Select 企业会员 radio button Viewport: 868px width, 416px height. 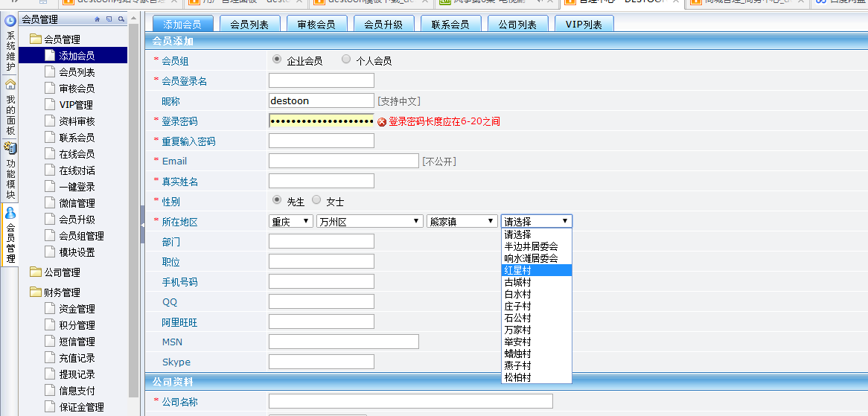pyautogui.click(x=277, y=60)
